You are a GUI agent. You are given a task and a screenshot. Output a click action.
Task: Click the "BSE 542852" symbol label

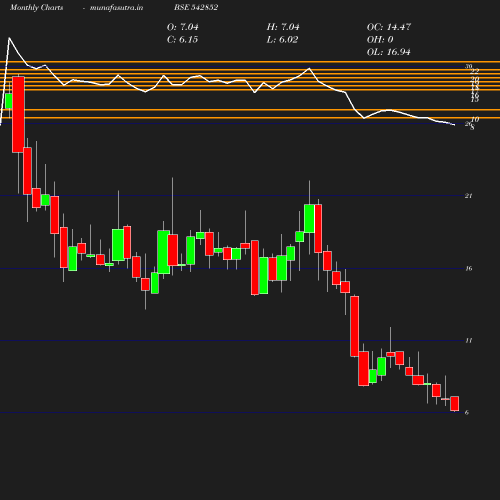(x=196, y=7)
